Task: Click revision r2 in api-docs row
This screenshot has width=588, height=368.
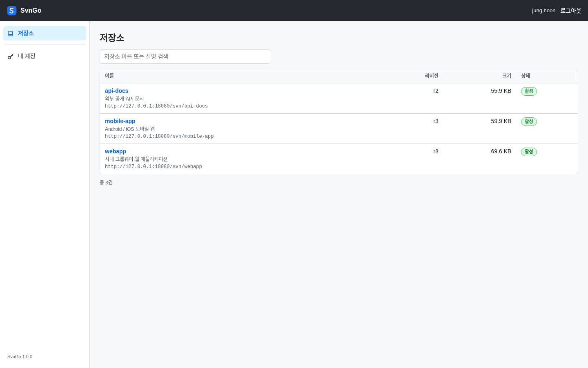Action: pos(436,91)
